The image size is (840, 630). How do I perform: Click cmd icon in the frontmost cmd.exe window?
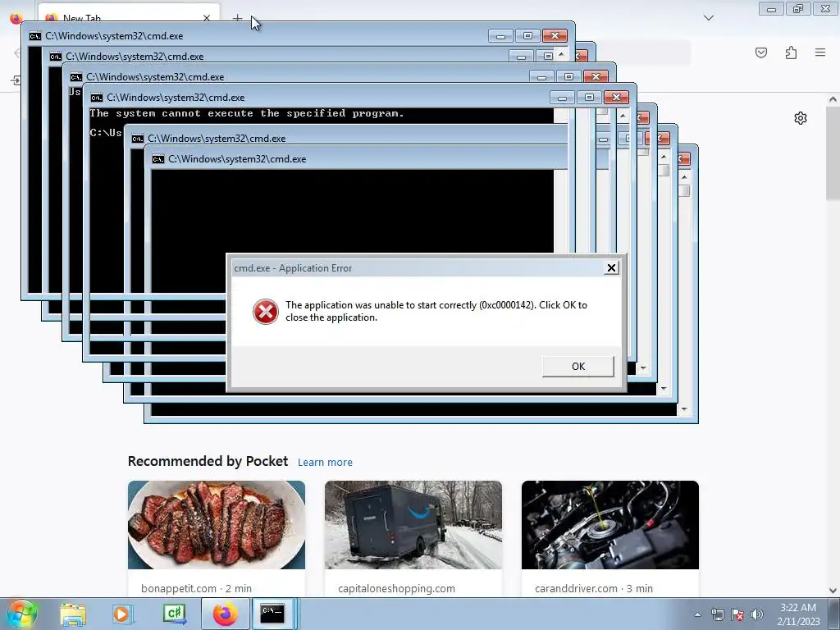158,159
